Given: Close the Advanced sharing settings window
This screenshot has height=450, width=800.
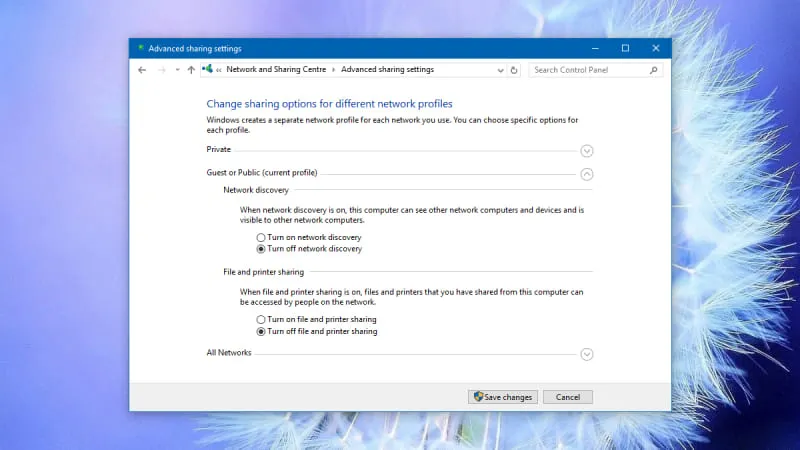Looking at the screenshot, I should click(x=656, y=48).
